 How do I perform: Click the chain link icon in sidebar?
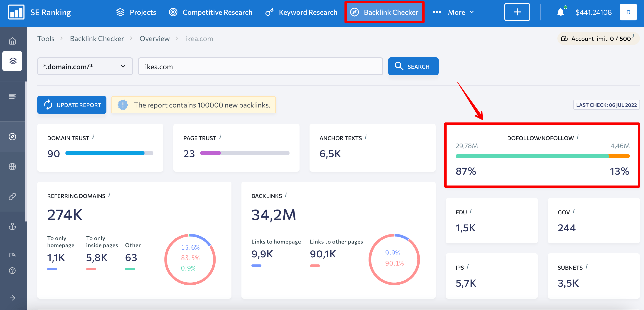coord(12,197)
